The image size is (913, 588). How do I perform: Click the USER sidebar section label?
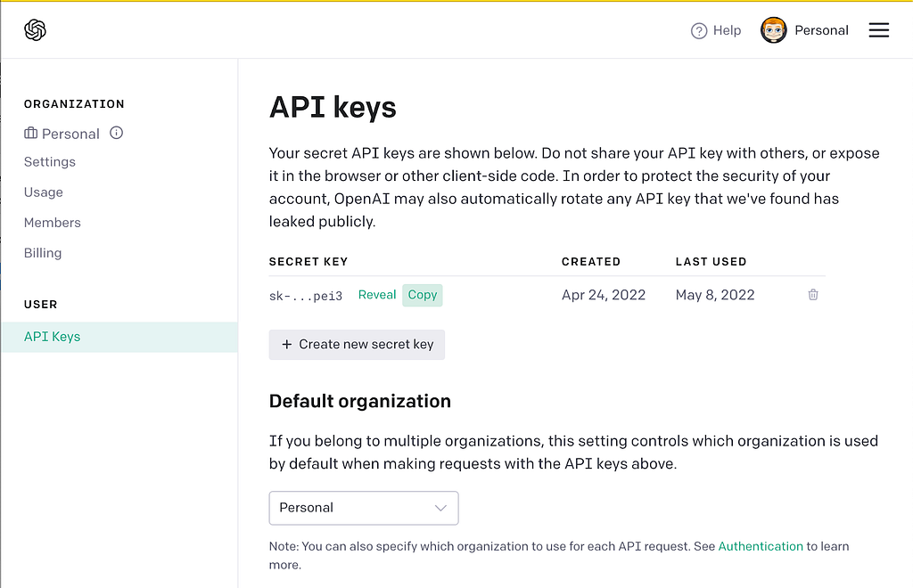(40, 304)
